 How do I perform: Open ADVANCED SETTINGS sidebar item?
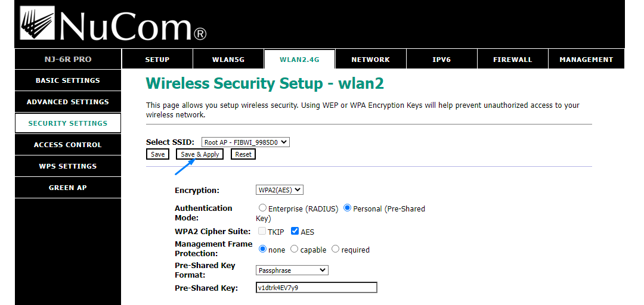coord(68,102)
